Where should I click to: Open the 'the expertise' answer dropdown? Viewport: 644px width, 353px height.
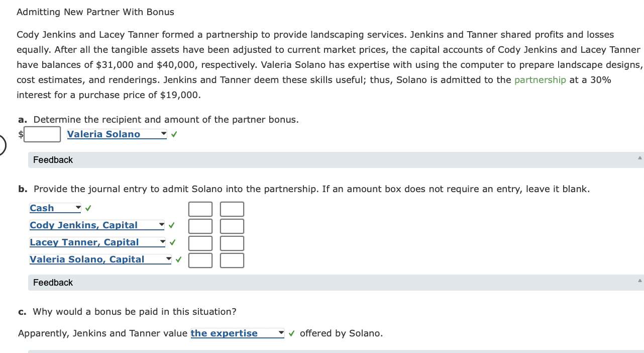(238, 333)
